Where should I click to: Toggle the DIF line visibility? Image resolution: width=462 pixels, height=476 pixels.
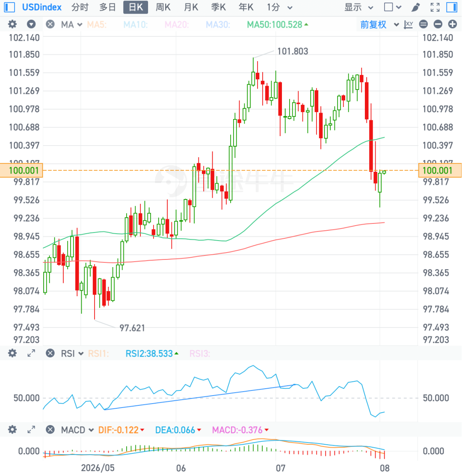click(x=121, y=430)
